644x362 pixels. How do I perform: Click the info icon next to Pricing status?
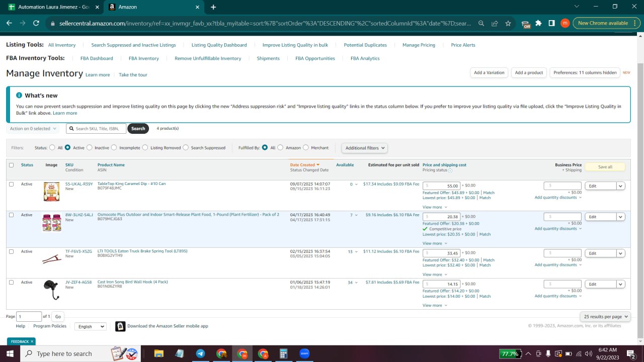(450, 170)
